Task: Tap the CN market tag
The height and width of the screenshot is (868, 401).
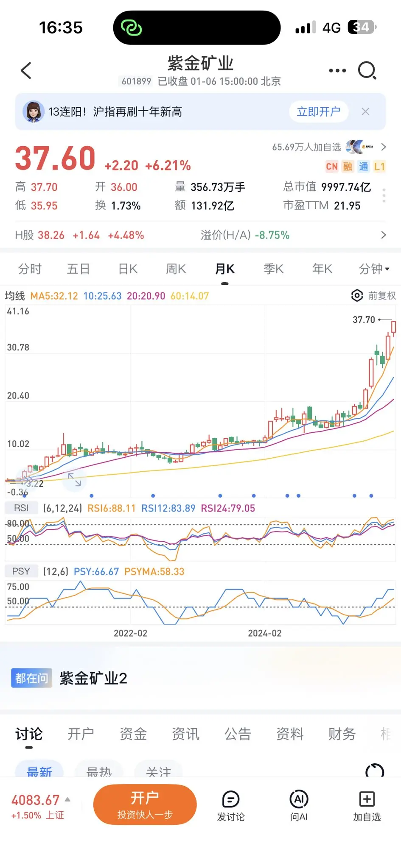Action: 332,167
